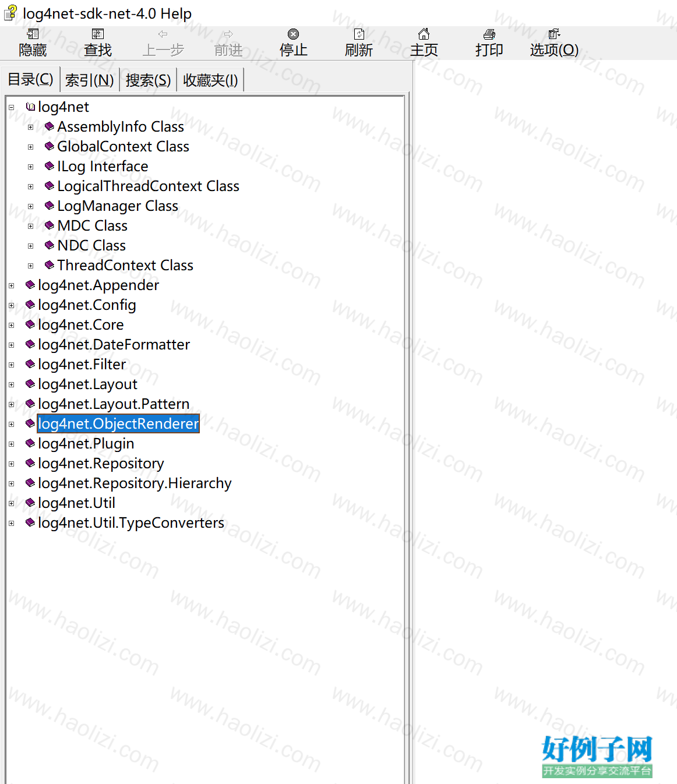Image resolution: width=677 pixels, height=784 pixels.
Task: Click the LogManager Class book icon
Action: click(x=50, y=206)
